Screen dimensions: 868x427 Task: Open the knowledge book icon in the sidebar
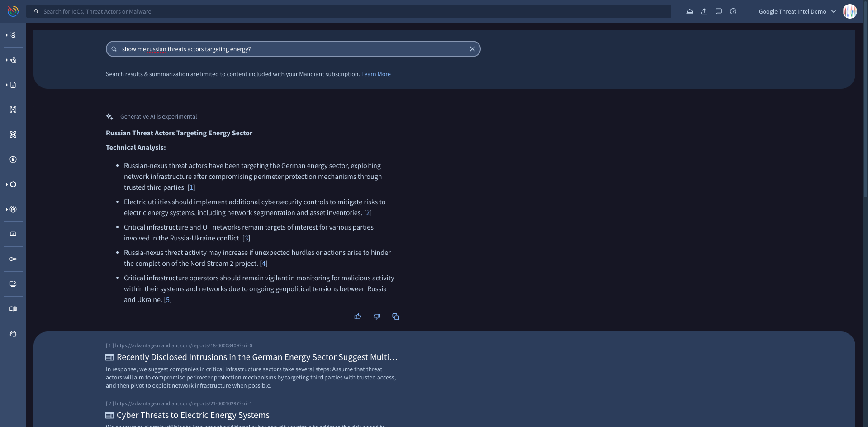tap(13, 309)
